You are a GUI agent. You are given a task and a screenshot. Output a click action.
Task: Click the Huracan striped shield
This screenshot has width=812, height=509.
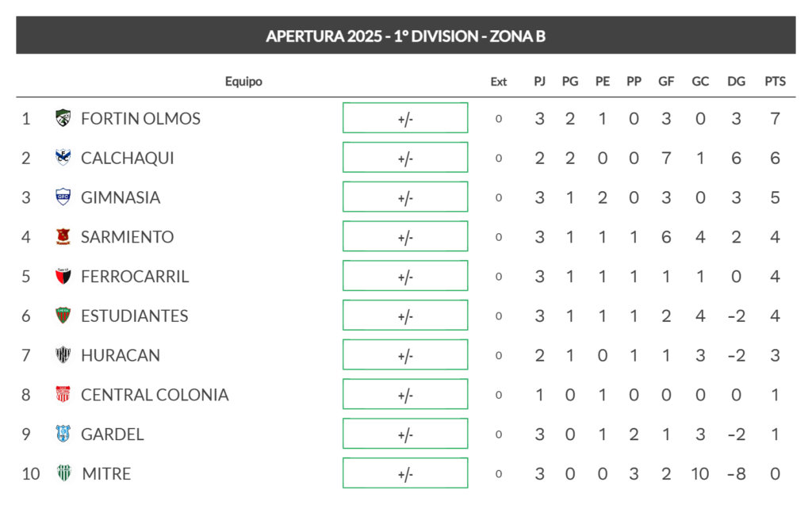(63, 355)
